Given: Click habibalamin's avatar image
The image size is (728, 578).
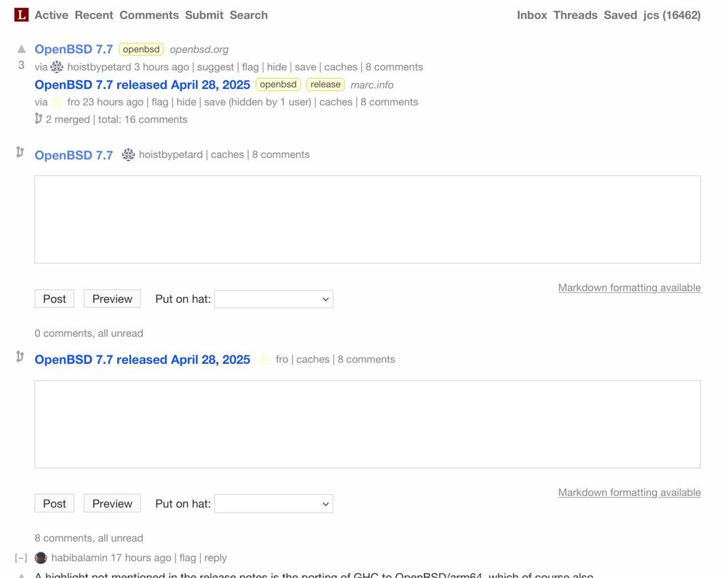Looking at the screenshot, I should pyautogui.click(x=41, y=558).
